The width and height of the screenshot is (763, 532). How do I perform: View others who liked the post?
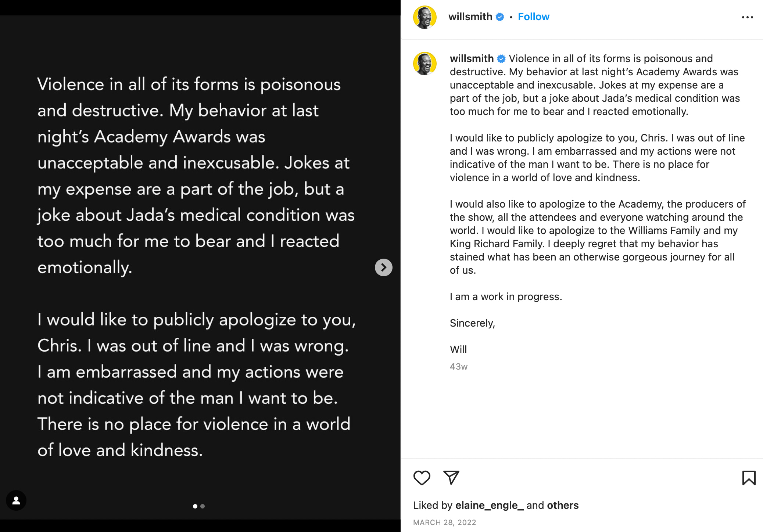pos(563,506)
